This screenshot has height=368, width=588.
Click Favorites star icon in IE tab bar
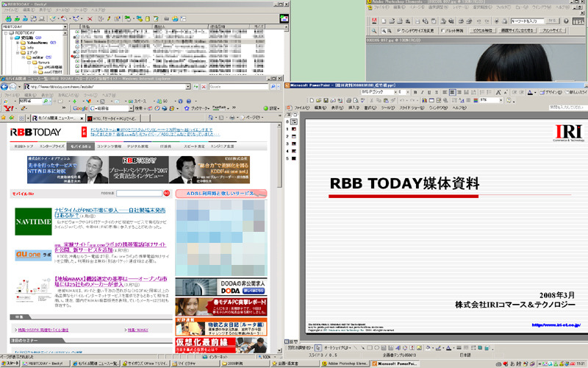4,118
